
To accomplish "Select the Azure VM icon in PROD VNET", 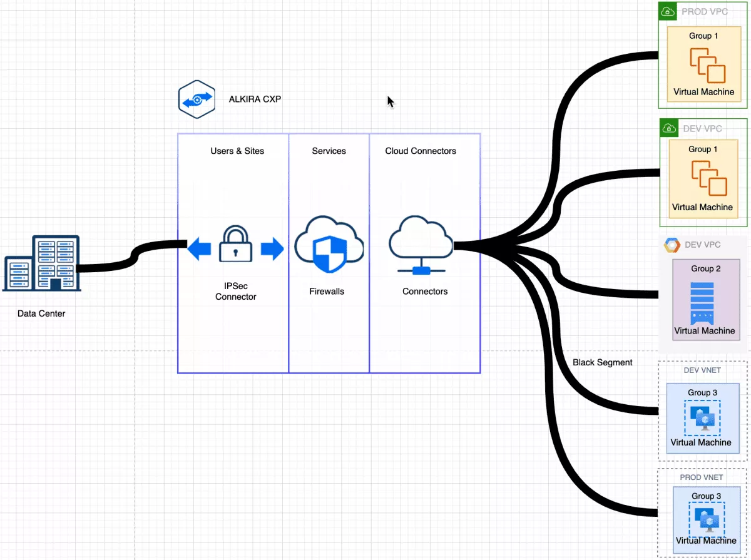I will 707,519.
